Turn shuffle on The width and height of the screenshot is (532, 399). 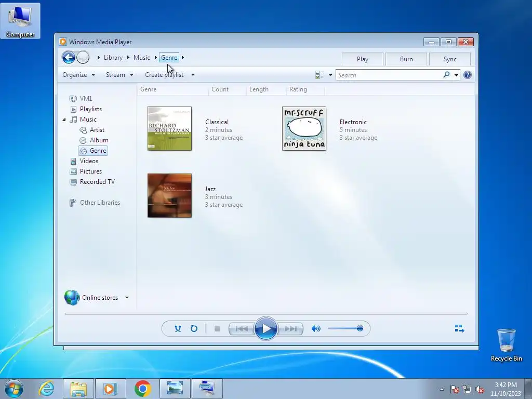(178, 328)
